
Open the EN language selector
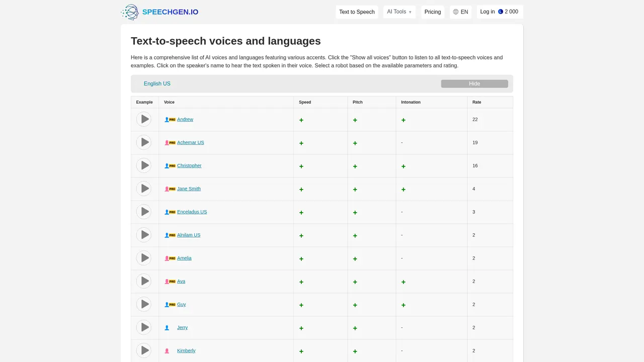pos(461,12)
